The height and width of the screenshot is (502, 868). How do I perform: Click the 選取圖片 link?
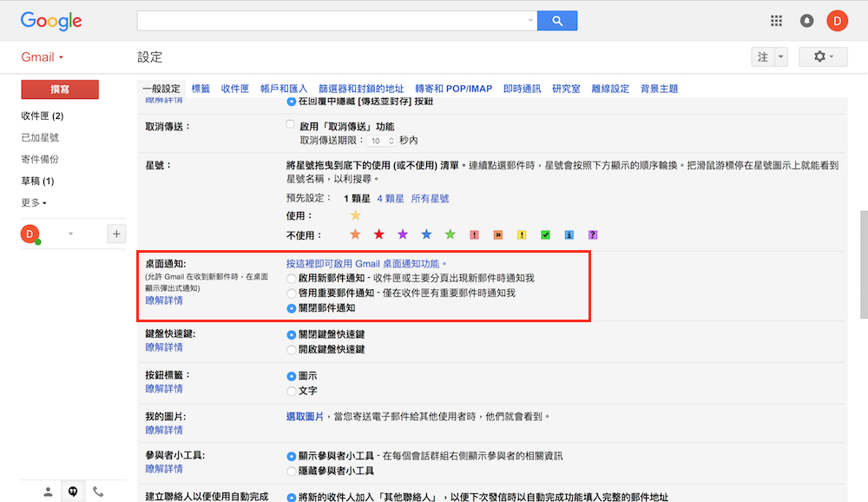(x=305, y=417)
